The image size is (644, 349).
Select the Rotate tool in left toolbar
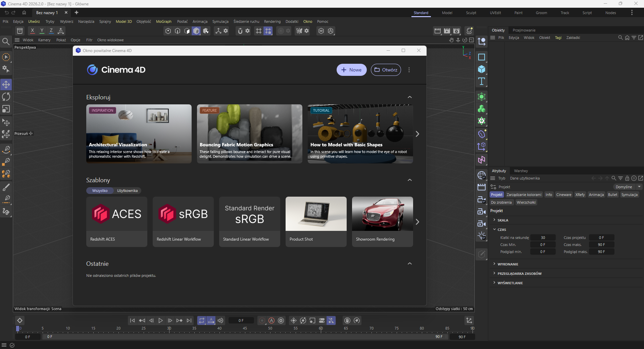click(6, 97)
